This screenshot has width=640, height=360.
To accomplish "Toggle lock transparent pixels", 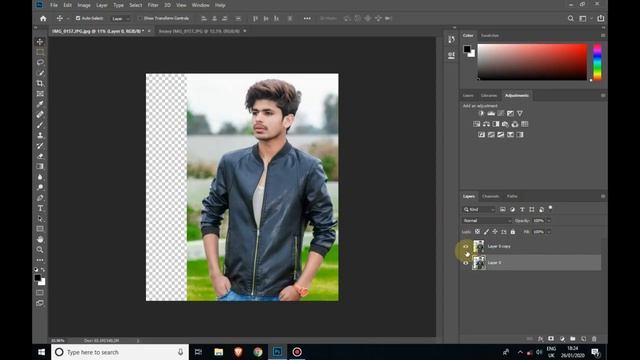I will [x=477, y=232].
